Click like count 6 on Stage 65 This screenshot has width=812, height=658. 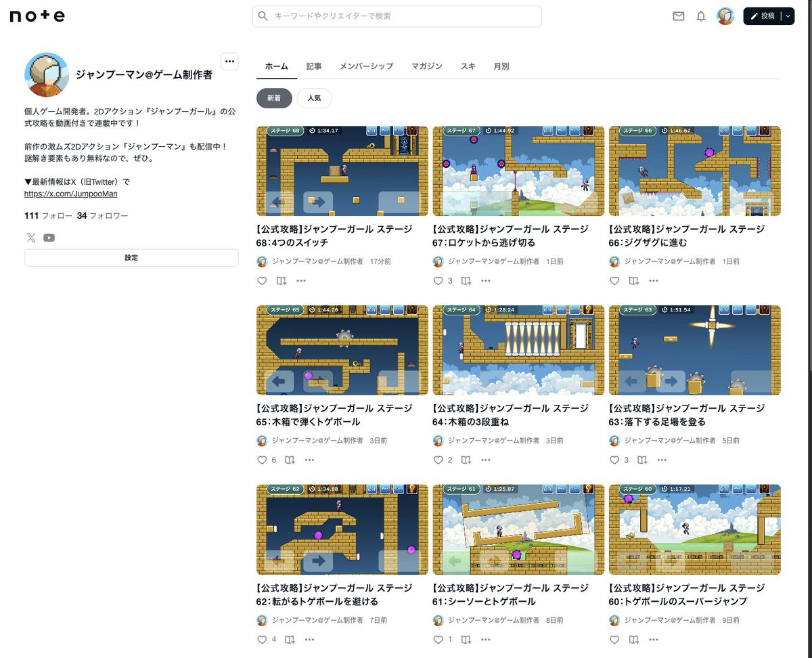coord(274,460)
